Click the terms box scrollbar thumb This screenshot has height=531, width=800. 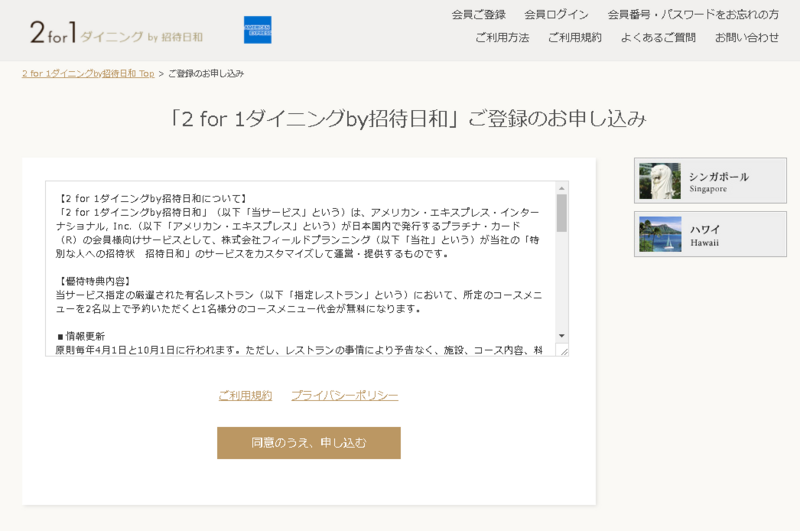coord(562,213)
